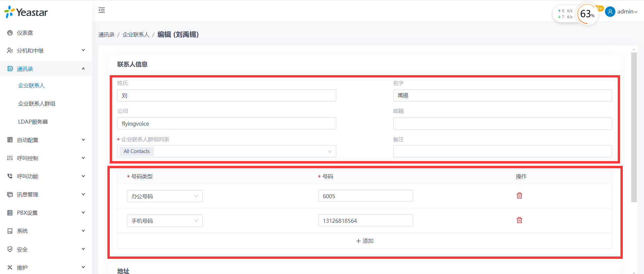This screenshot has height=274, width=644.
Task: Go to 企业联系人 breadcrumb link
Action: 136,35
